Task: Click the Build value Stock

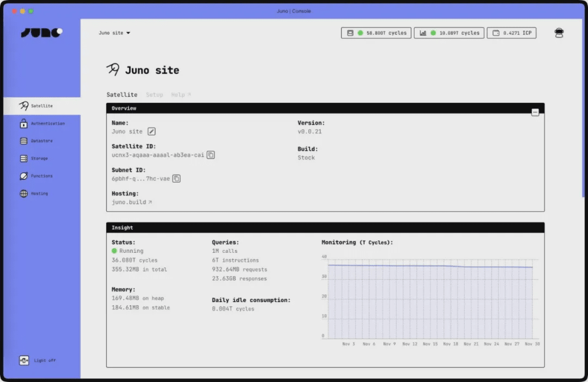Action: click(x=307, y=157)
